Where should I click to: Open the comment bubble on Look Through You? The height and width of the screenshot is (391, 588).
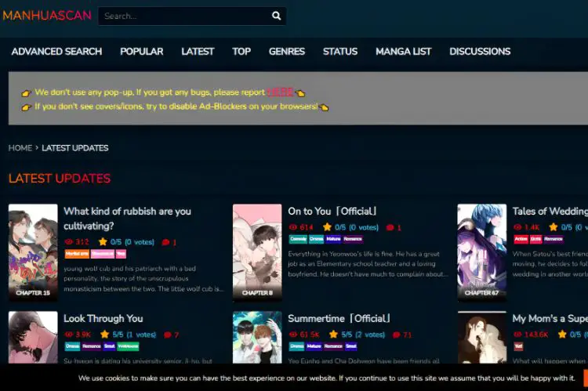[x=168, y=335]
